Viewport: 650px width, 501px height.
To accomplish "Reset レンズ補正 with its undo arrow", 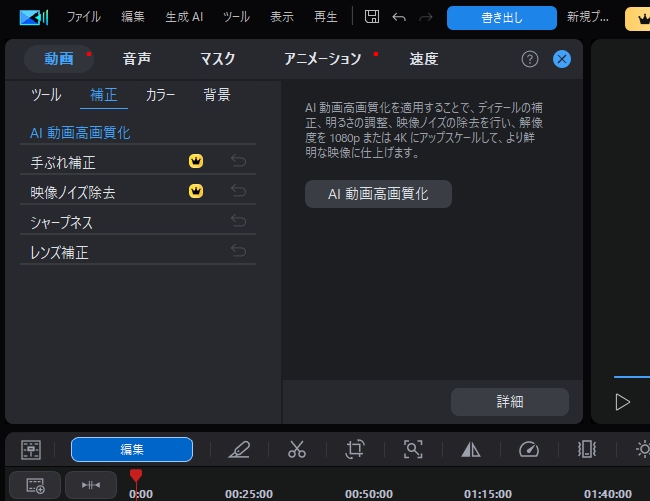I will [238, 251].
